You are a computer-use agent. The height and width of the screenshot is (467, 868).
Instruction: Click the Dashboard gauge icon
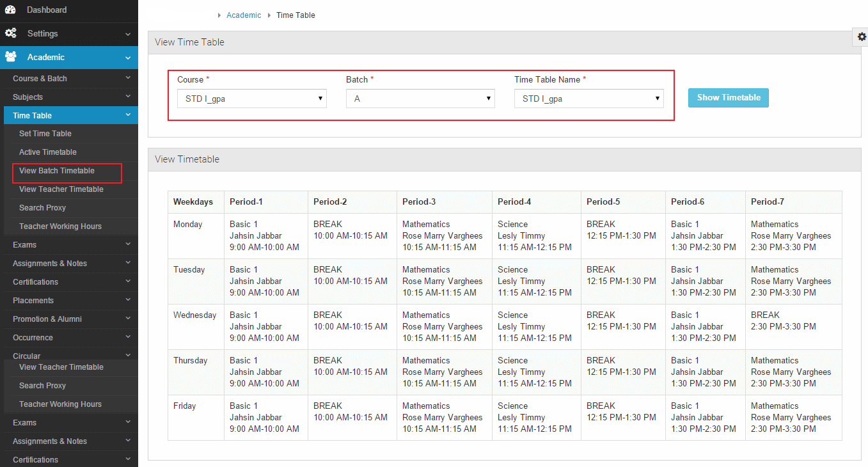pyautogui.click(x=10, y=10)
